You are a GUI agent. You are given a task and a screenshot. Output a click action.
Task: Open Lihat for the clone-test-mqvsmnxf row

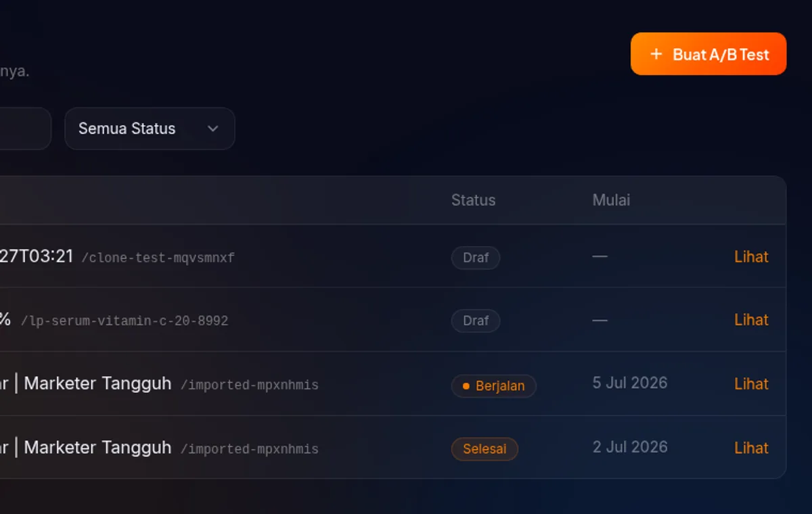tap(751, 257)
